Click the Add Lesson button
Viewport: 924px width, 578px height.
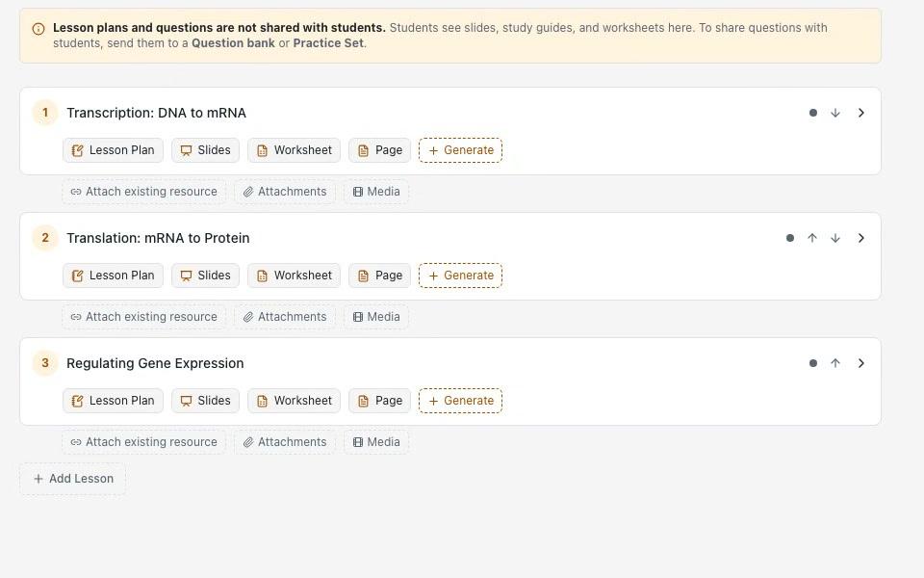(73, 479)
